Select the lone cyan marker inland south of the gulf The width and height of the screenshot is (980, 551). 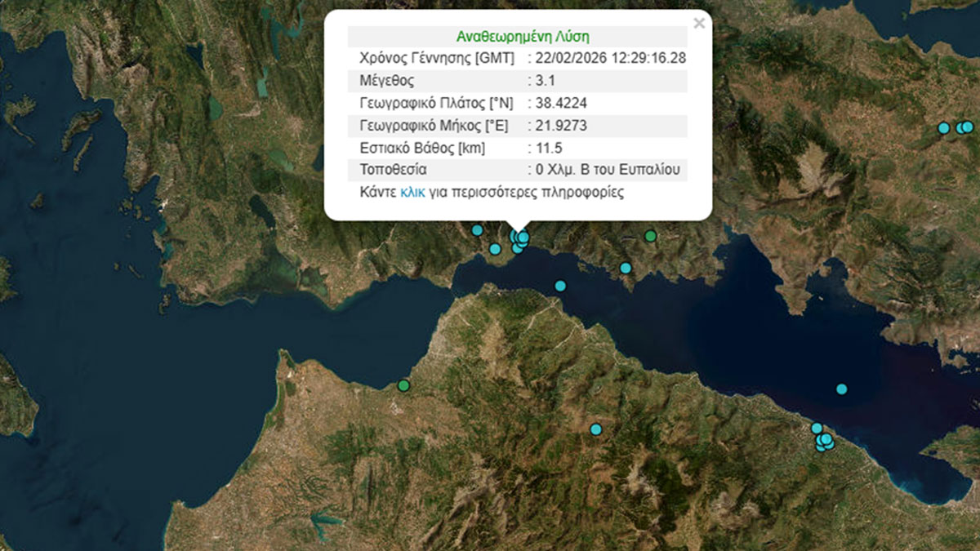(x=596, y=429)
